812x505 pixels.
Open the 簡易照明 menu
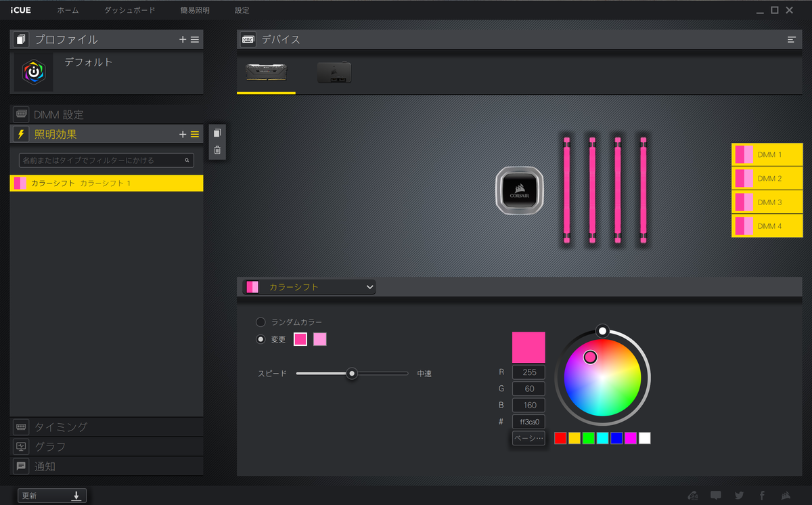(195, 10)
